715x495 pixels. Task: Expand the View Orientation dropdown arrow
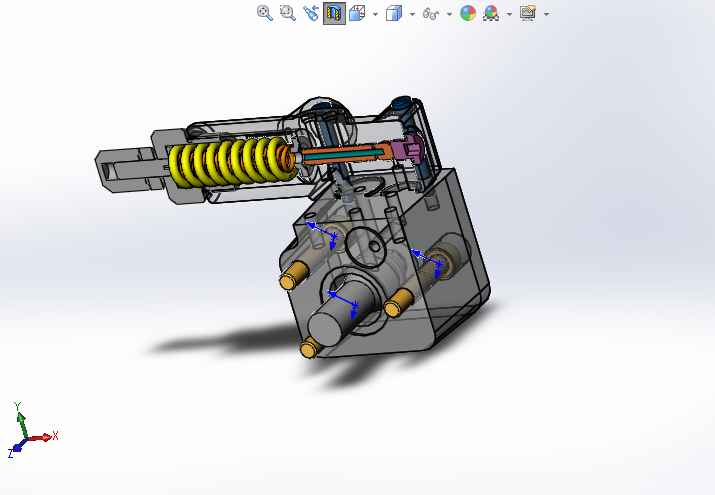(376, 14)
